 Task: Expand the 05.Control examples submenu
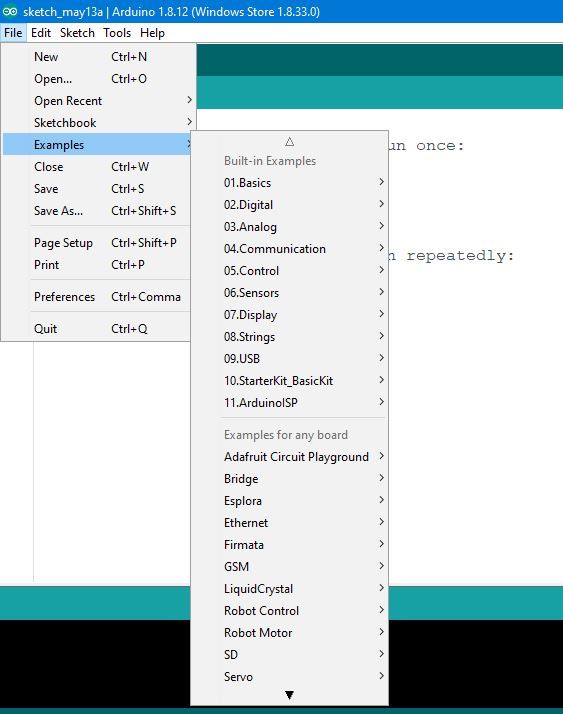tap(289, 270)
